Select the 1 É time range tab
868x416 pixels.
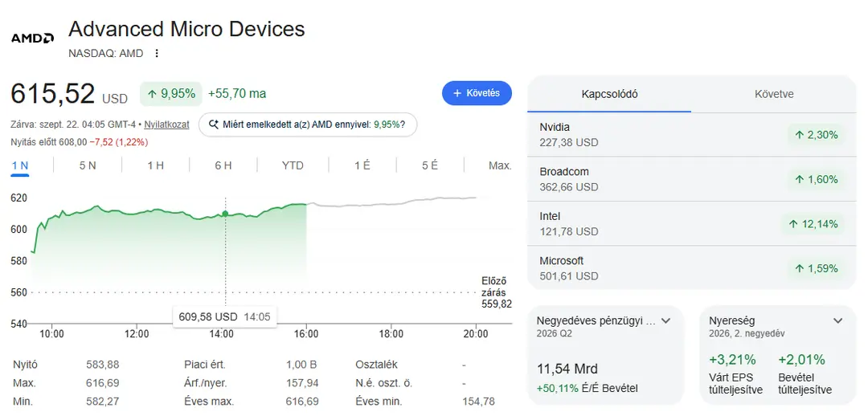[362, 165]
